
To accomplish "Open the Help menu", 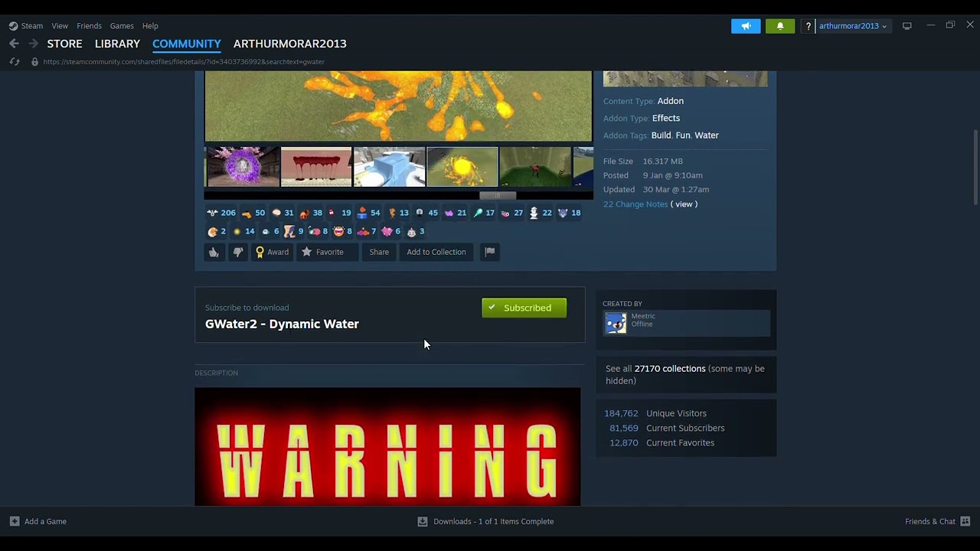I will tap(150, 26).
